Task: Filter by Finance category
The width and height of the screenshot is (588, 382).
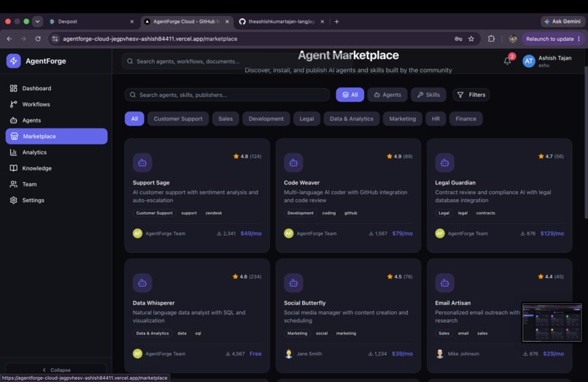Action: coord(465,119)
